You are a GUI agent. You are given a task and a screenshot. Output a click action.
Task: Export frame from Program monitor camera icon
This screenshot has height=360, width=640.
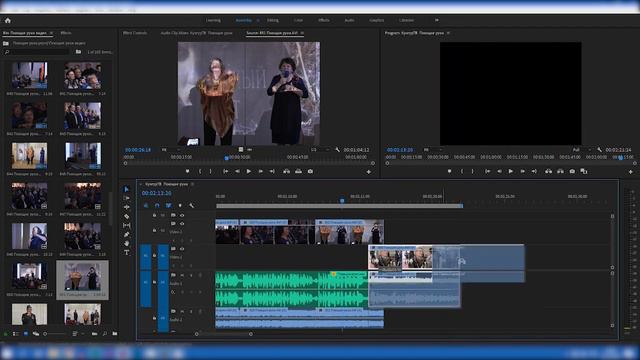pos(572,171)
